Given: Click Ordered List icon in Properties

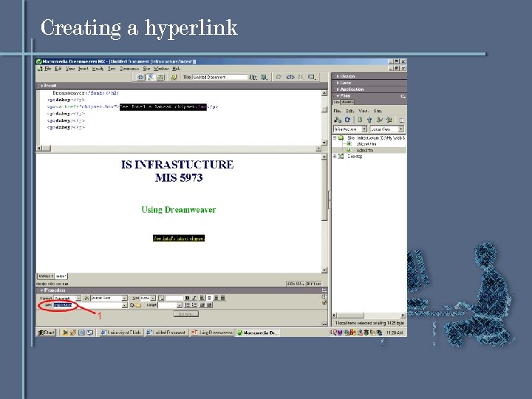Looking at the screenshot, I should [x=194, y=305].
